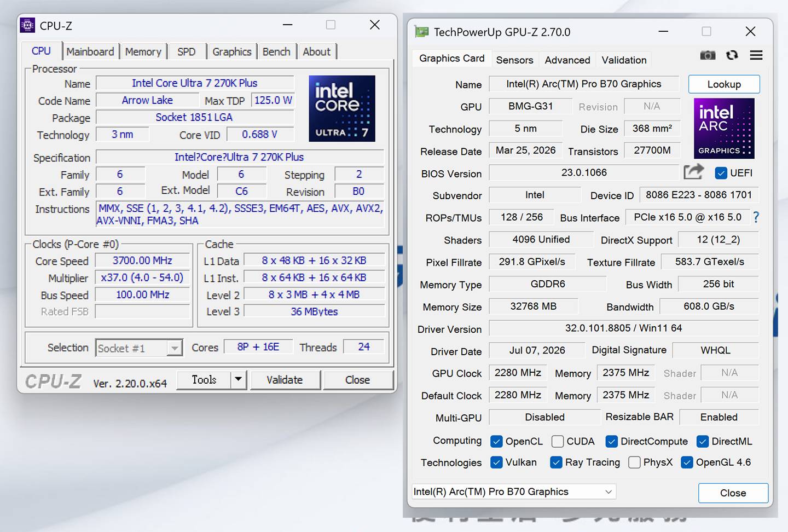Click the Die Size value 368 mm²
The image size is (788, 532).
(652, 128)
